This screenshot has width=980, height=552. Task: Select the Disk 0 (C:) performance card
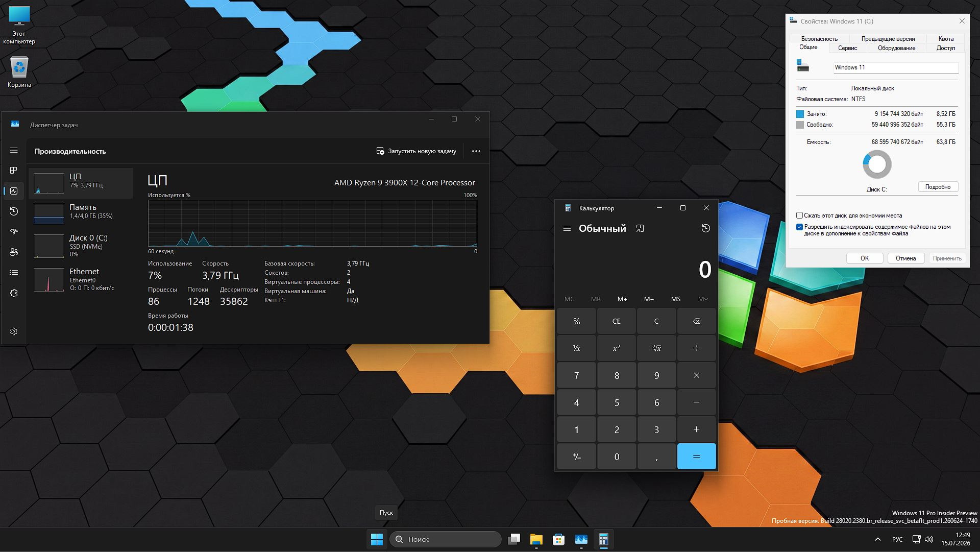point(81,246)
